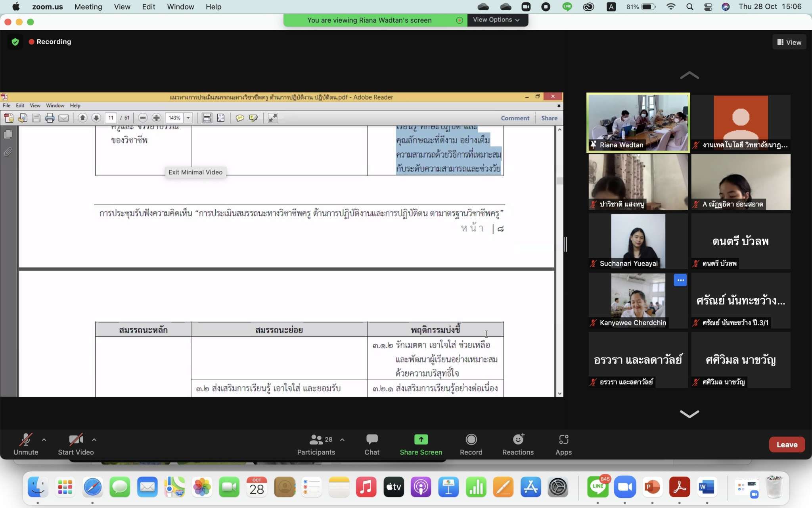
Task: Expand audio options arrow beside Unmute
Action: coord(44,440)
